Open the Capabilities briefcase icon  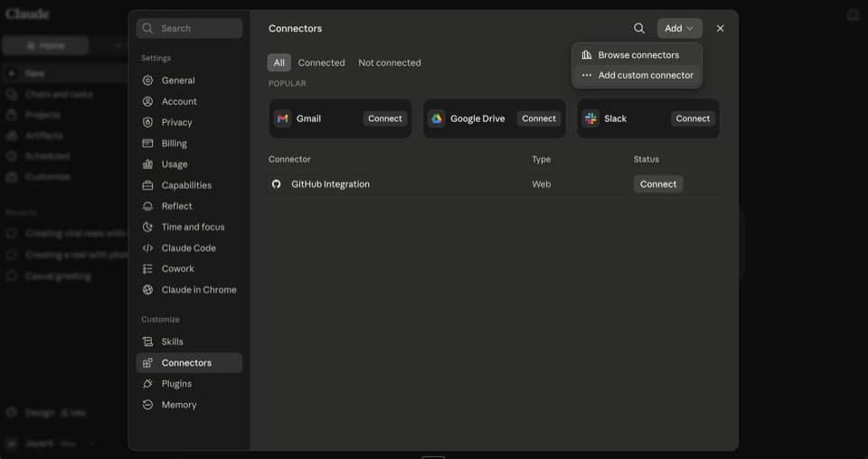[147, 185]
